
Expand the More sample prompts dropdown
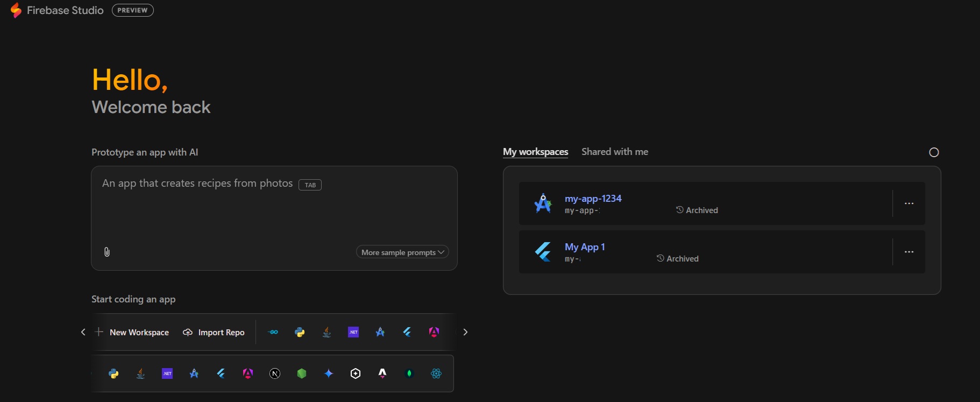(402, 252)
